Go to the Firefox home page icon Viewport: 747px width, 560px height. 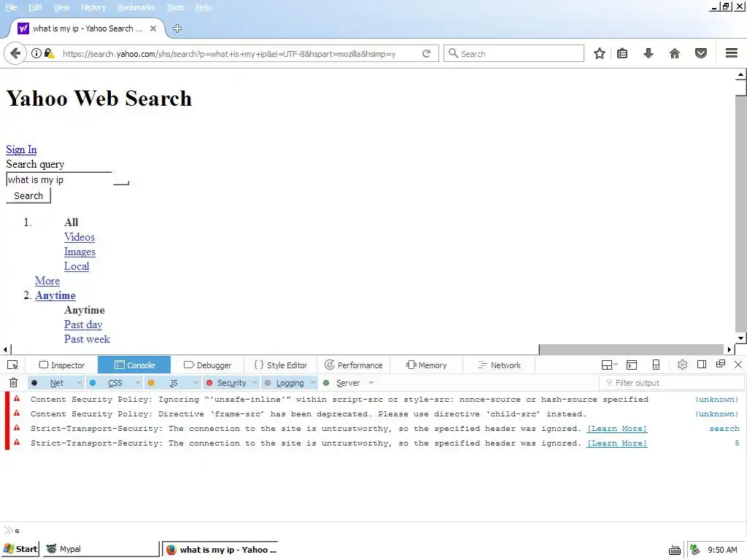(x=675, y=53)
